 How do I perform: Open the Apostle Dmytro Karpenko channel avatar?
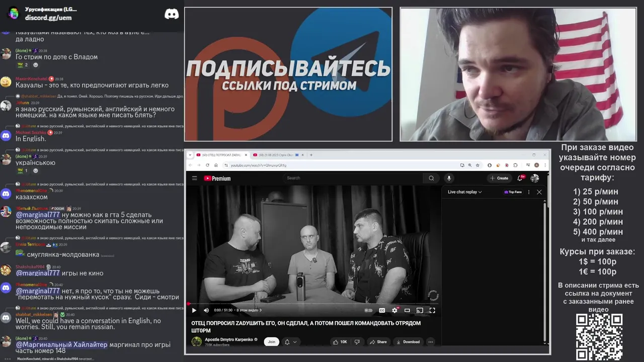pyautogui.click(x=197, y=342)
